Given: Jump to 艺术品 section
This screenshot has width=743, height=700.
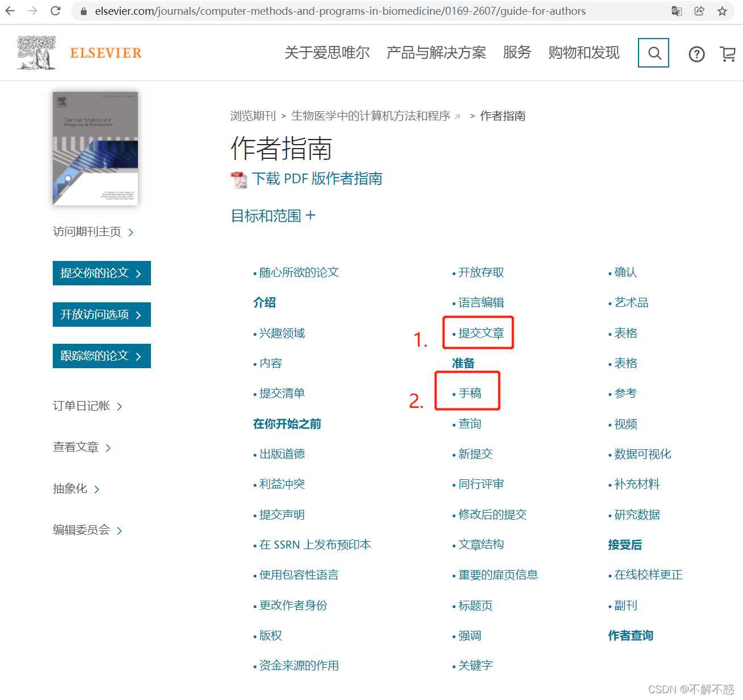Looking at the screenshot, I should [632, 302].
